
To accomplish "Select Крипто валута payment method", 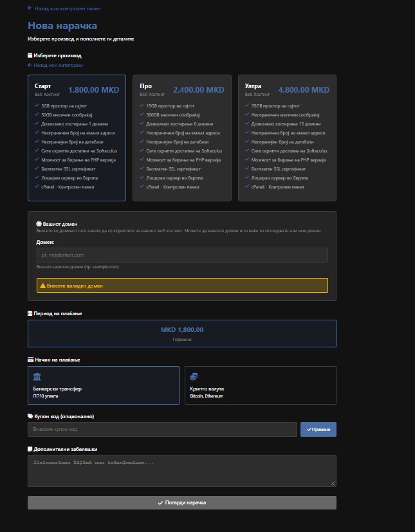I will (261, 385).
